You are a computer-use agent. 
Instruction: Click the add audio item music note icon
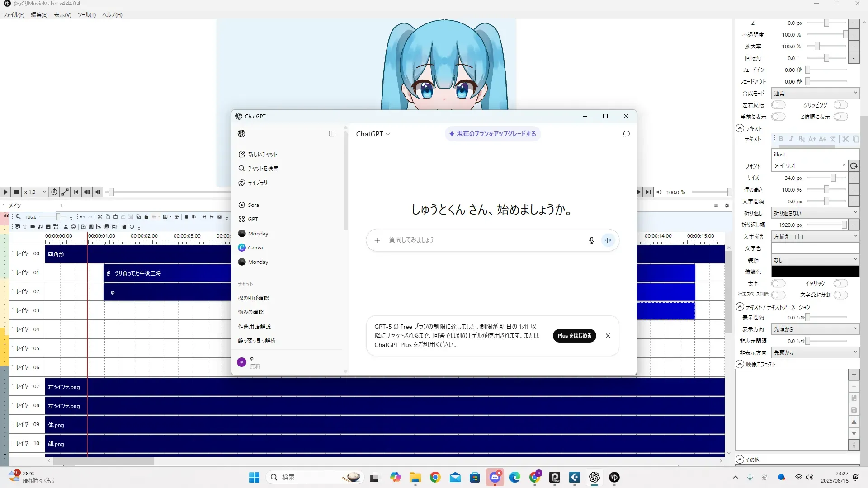(40, 227)
